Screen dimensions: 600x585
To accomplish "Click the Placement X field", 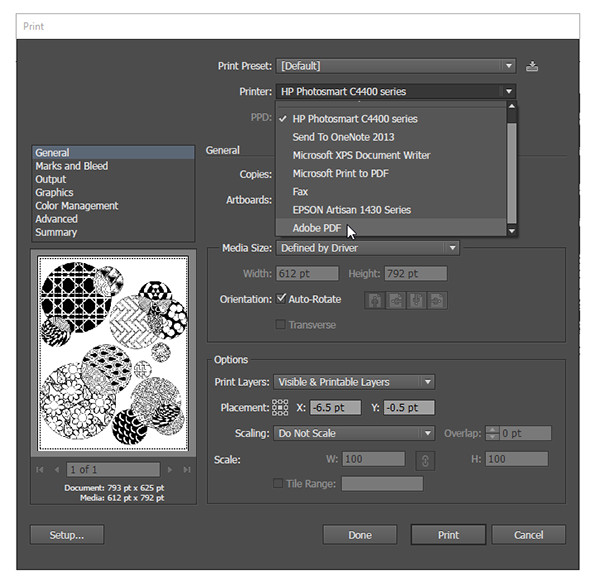I will (335, 407).
